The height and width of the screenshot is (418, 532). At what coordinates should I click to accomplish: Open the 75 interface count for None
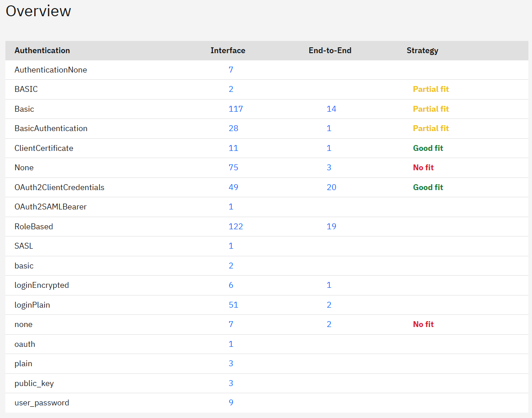click(x=233, y=168)
